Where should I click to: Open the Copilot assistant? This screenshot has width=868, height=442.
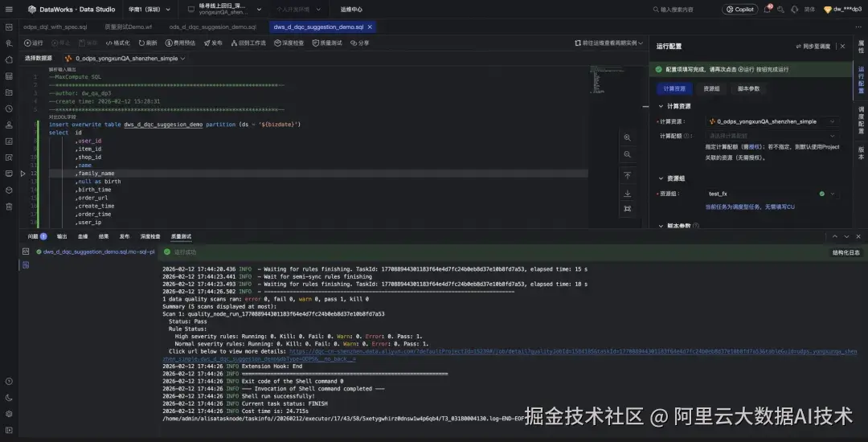pos(740,10)
